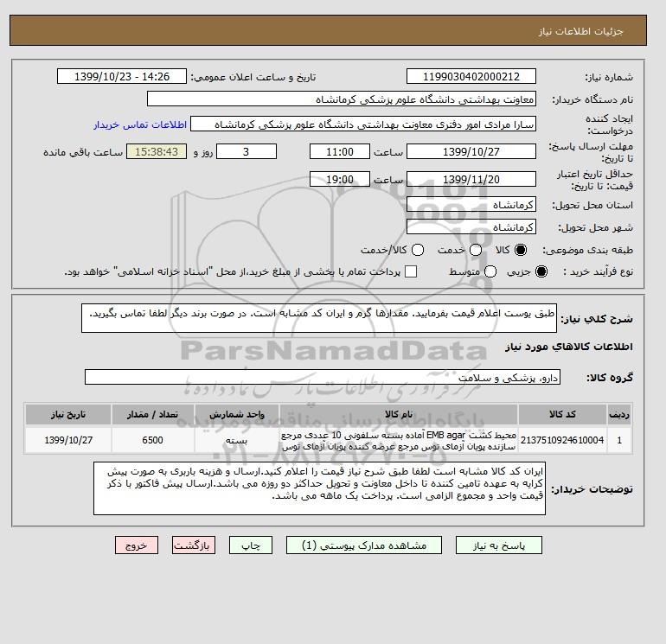666x644 pixels.
Task: Click the چاپ print button
Action: click(x=251, y=545)
